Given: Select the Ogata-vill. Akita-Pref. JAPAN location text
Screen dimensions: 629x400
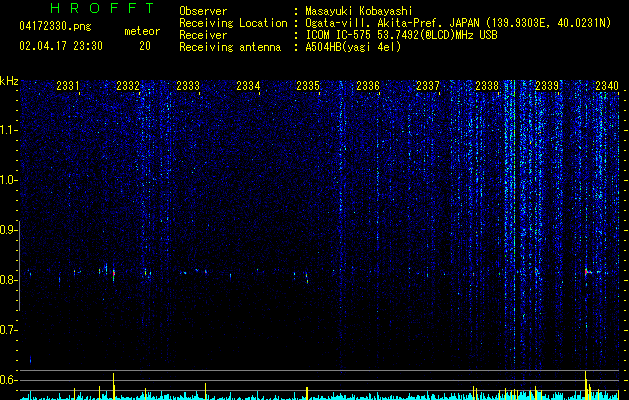Looking at the screenshot, I should tap(458, 23).
